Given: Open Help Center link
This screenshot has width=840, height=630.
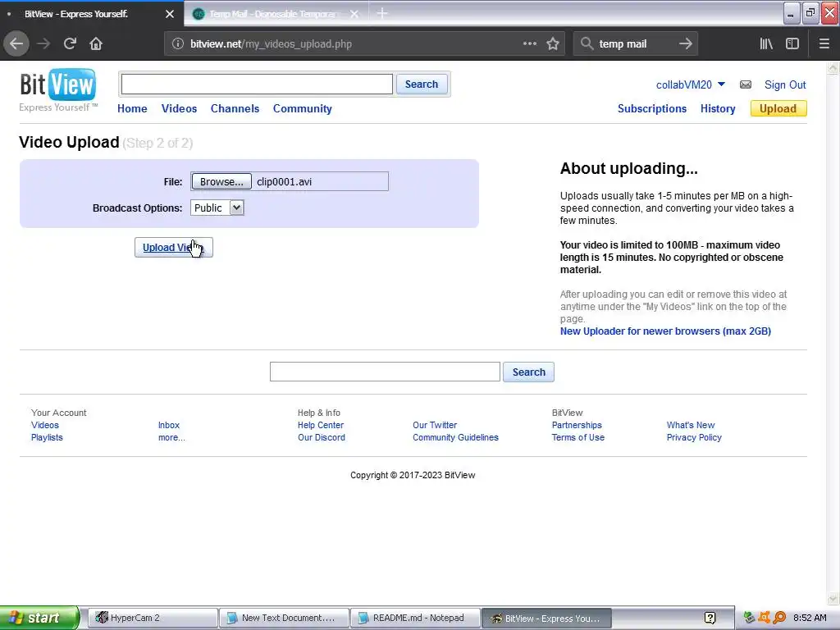Looking at the screenshot, I should pos(321,425).
